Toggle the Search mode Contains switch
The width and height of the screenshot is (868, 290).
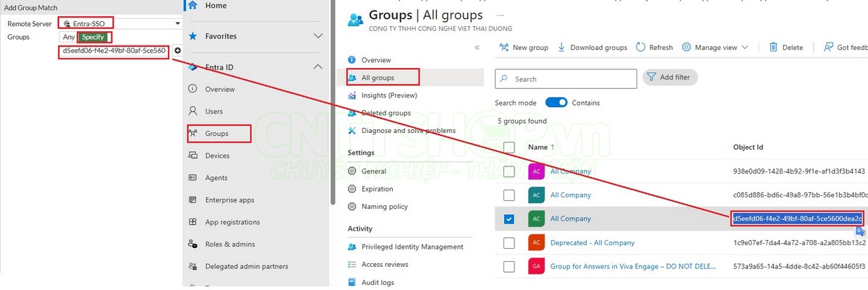click(x=556, y=103)
